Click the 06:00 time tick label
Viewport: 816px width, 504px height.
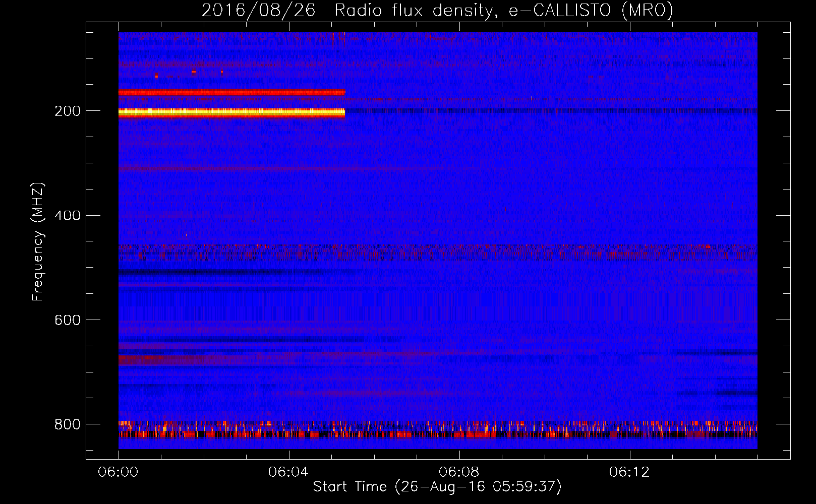click(x=118, y=472)
